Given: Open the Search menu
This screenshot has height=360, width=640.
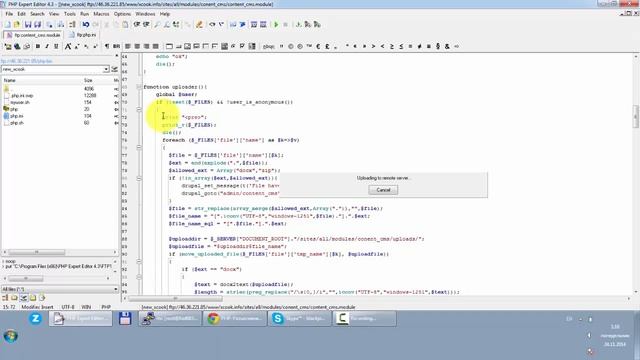Looking at the screenshot, I should click(x=37, y=14).
